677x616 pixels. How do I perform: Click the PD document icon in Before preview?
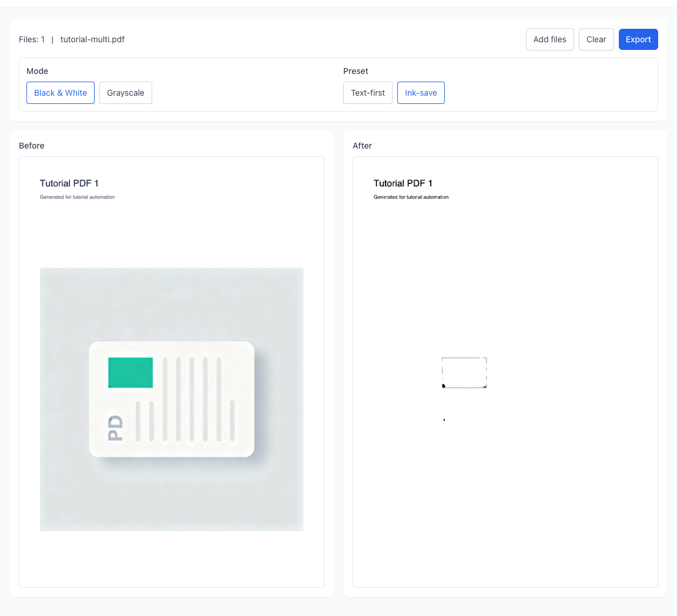tap(171, 399)
